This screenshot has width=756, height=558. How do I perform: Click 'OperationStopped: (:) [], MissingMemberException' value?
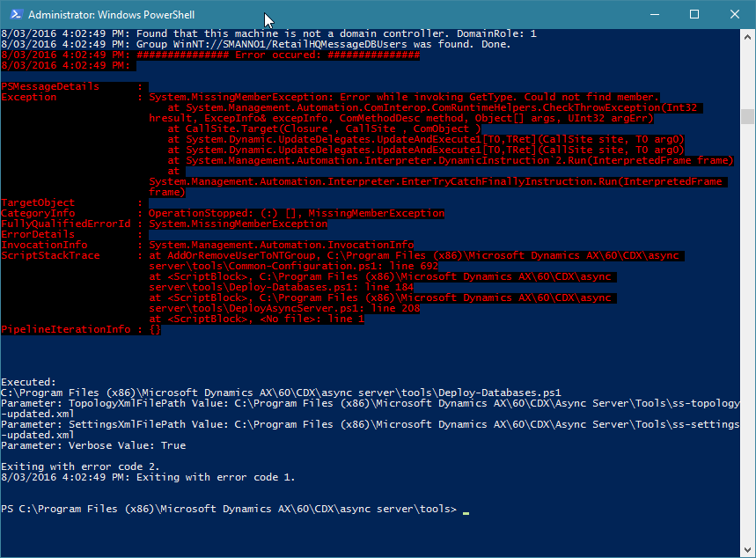click(x=297, y=214)
